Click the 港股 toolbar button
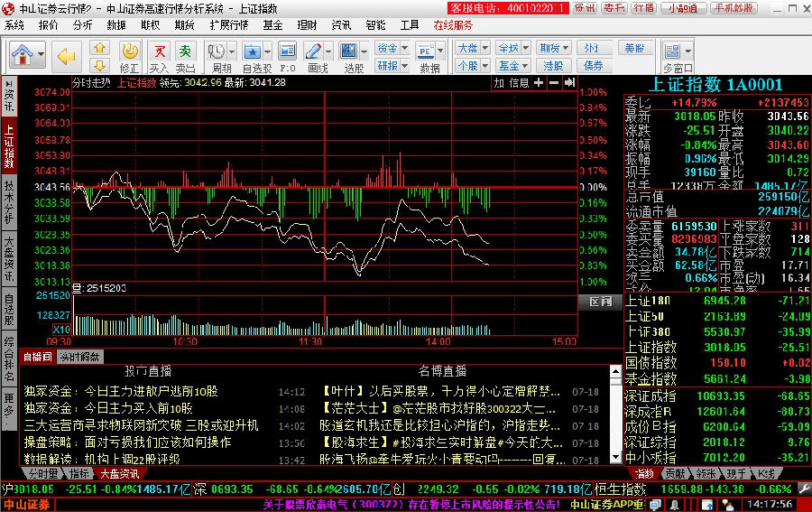This screenshot has height=512, width=812. [x=553, y=66]
